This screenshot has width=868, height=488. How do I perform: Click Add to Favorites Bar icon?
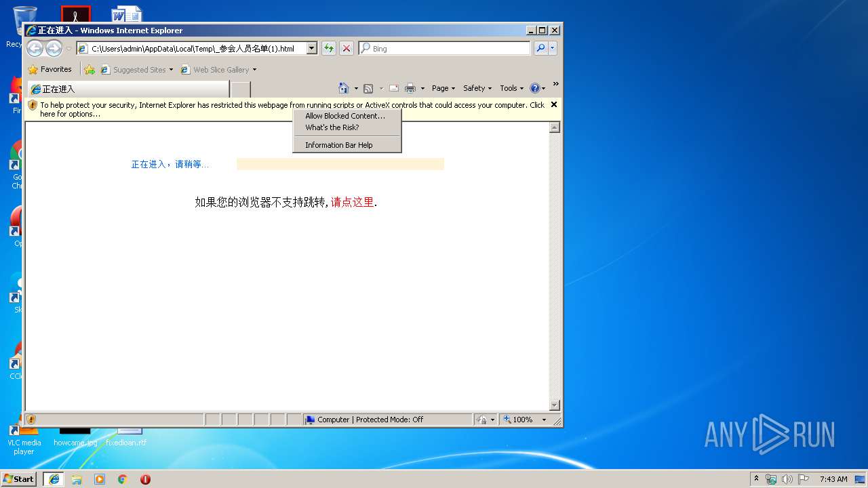[90, 69]
